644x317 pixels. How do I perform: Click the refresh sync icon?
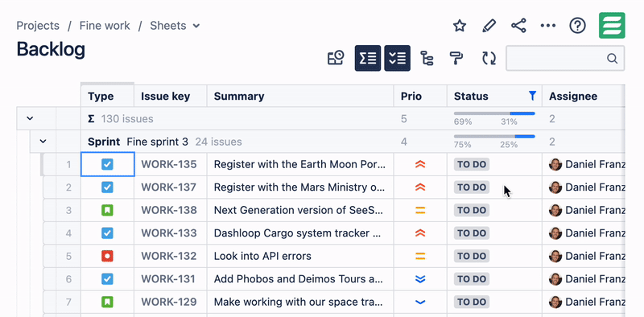[x=489, y=58]
